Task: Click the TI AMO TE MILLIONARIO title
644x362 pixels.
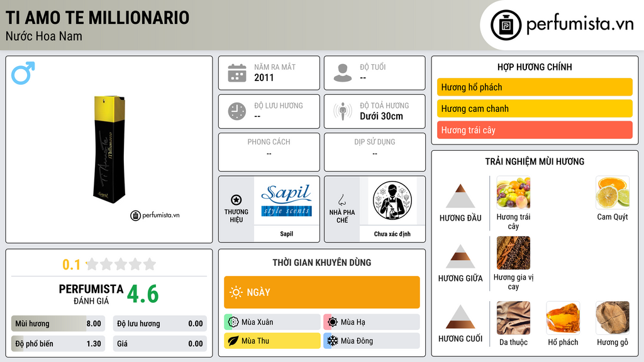Action: [x=97, y=18]
